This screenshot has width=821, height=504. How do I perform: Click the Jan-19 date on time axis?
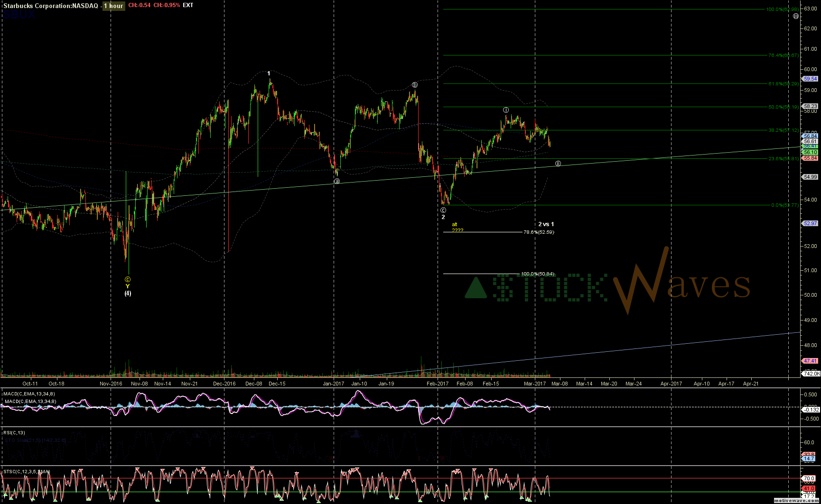coord(386,384)
